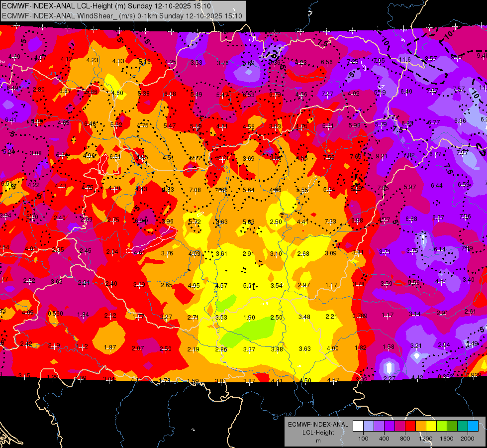
Task: Click the wind shear value 6.79
Action: tap(275, 94)
